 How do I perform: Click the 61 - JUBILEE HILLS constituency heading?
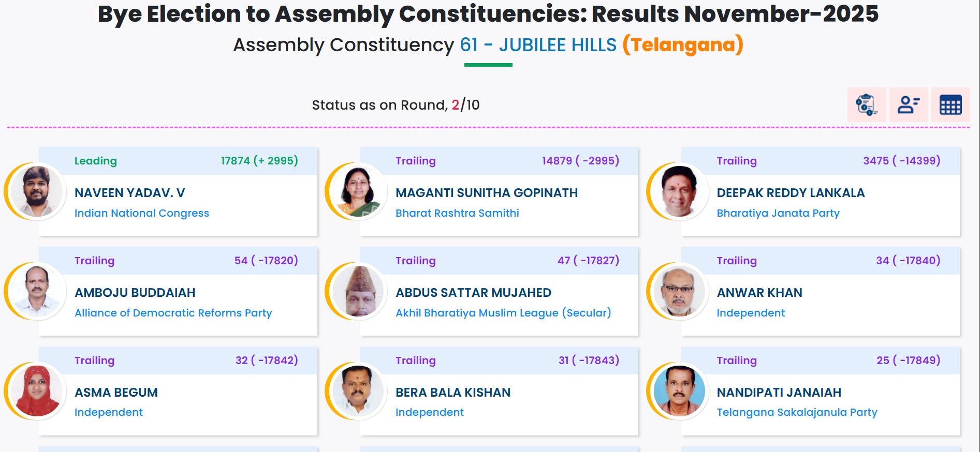(x=538, y=45)
